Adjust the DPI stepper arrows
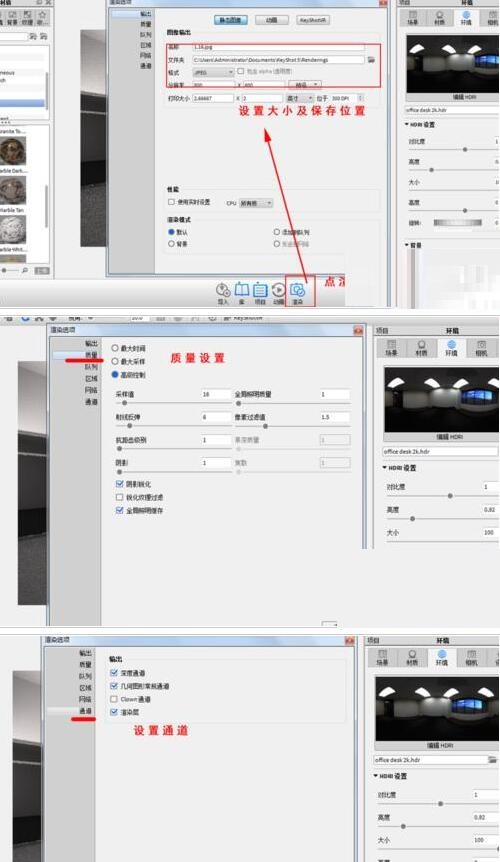The height and width of the screenshot is (862, 500). click(360, 98)
